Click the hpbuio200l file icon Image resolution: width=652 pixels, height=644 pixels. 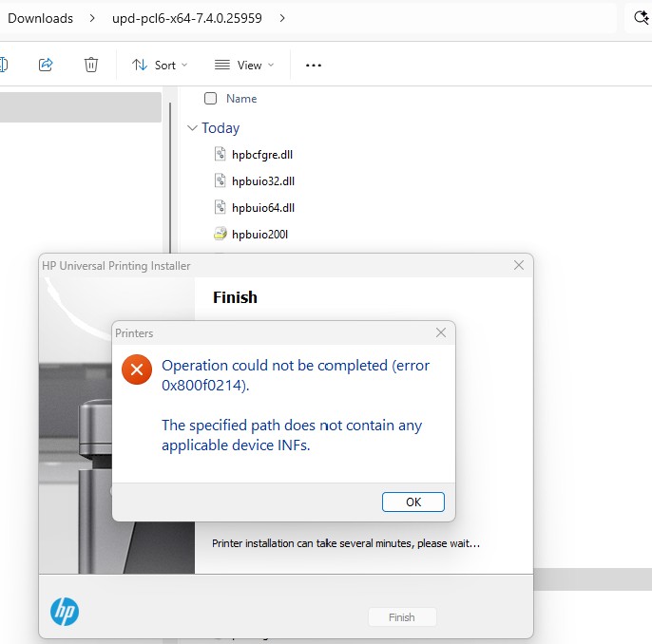[x=220, y=234]
